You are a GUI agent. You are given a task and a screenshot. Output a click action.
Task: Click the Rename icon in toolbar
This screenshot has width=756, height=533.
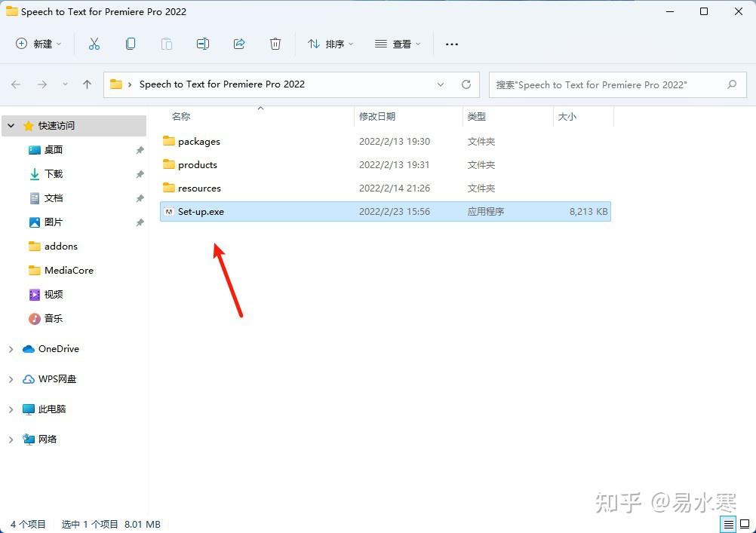[x=203, y=44]
